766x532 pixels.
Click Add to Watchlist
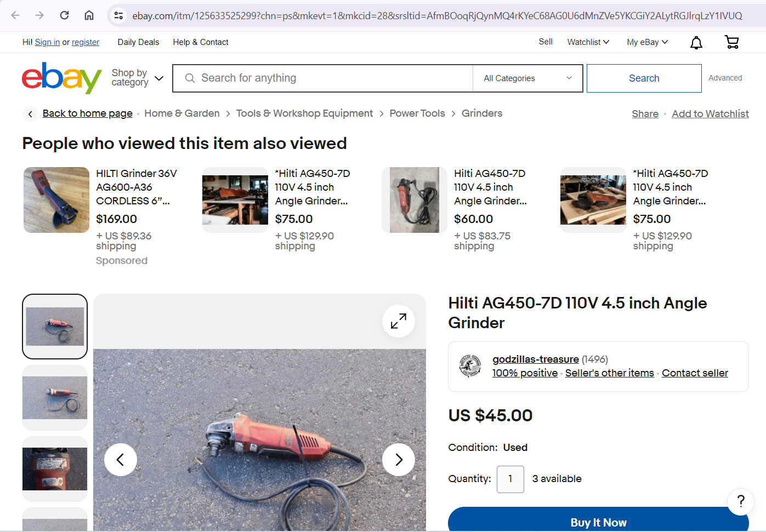pyautogui.click(x=710, y=114)
